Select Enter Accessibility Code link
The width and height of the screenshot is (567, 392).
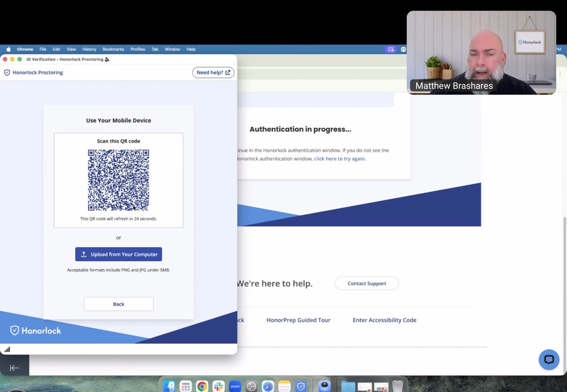385,320
